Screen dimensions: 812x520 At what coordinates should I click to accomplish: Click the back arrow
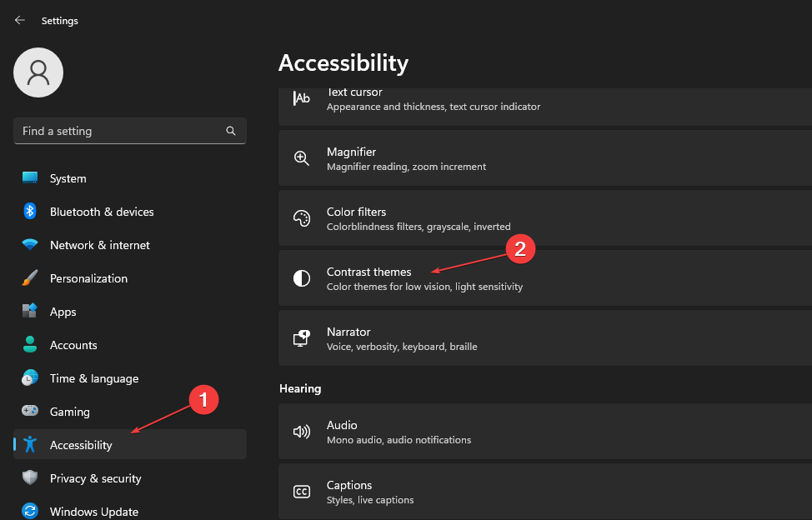point(19,19)
